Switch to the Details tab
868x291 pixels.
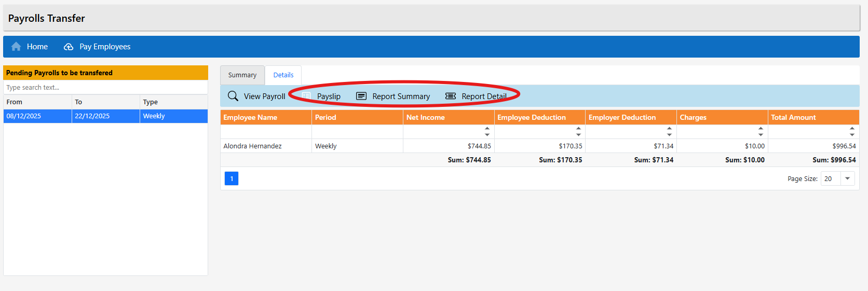point(283,75)
